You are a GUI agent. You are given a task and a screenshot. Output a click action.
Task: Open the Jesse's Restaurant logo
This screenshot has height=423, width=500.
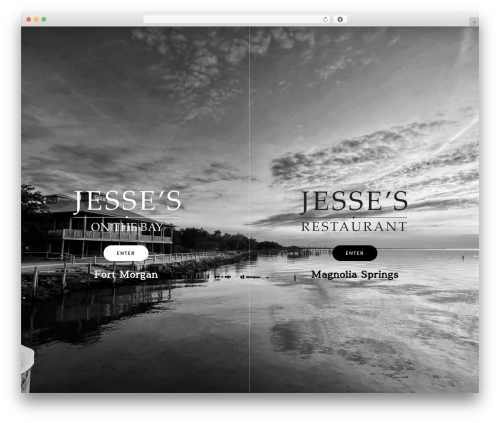point(354,211)
